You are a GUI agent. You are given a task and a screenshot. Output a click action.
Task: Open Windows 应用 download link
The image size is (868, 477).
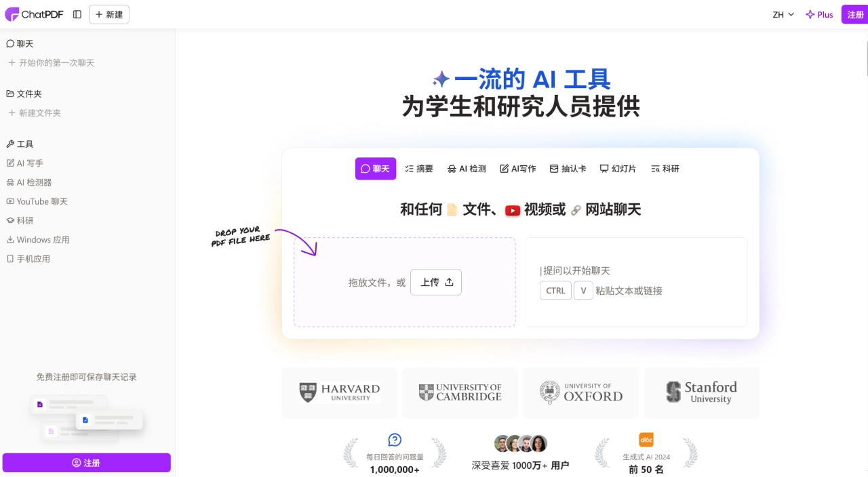pyautogui.click(x=38, y=240)
